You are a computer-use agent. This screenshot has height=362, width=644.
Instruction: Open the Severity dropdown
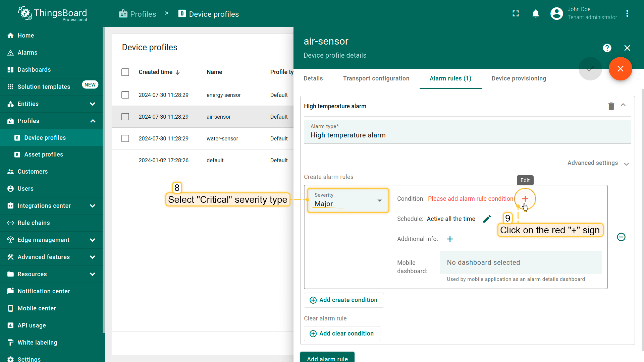348,200
